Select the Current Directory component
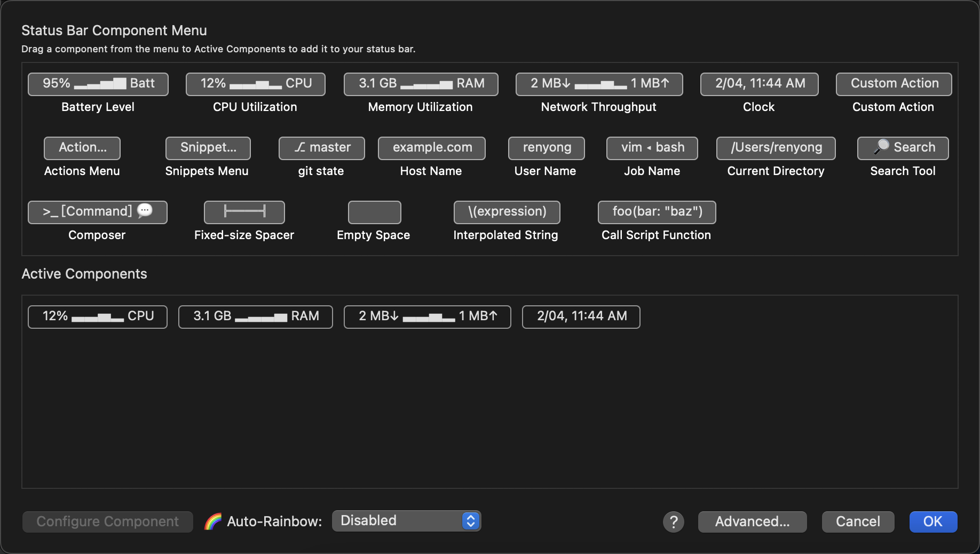The image size is (980, 554). (776, 148)
